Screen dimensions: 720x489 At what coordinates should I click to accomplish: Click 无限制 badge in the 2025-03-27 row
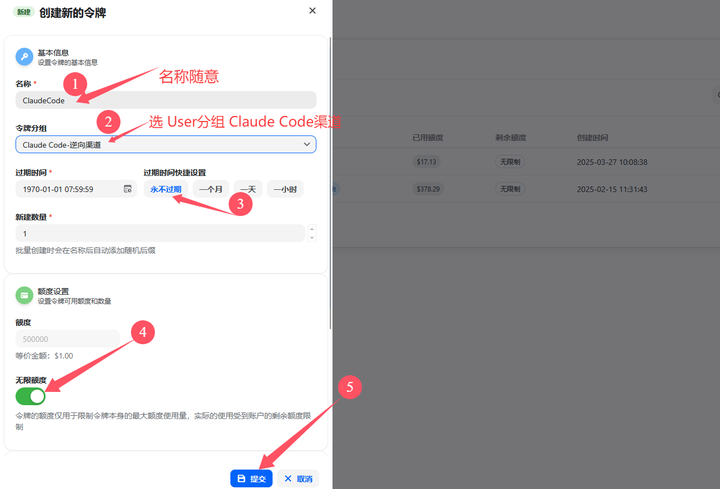click(510, 162)
